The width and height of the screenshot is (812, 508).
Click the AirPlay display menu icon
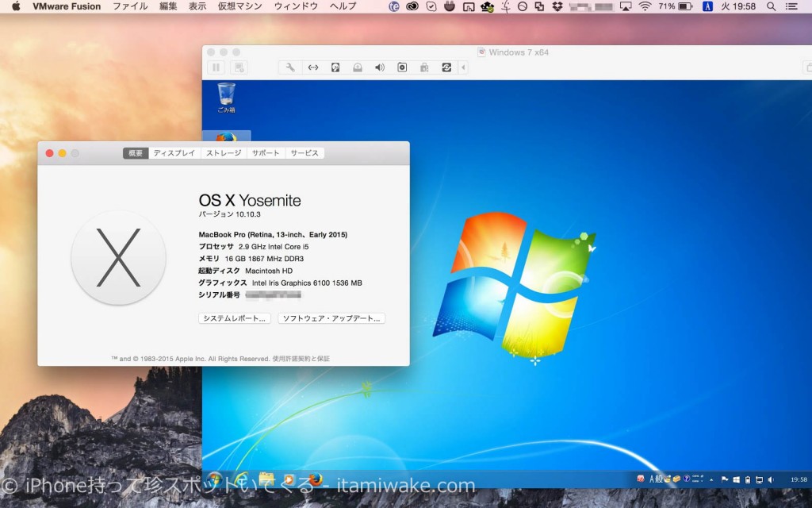pyautogui.click(x=626, y=6)
